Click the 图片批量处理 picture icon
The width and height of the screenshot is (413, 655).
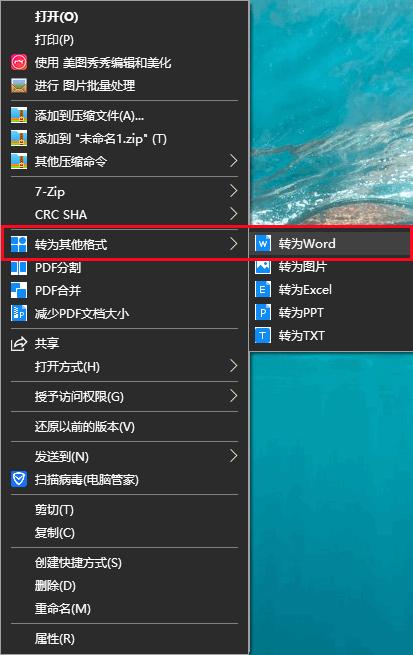pyautogui.click(x=19, y=86)
